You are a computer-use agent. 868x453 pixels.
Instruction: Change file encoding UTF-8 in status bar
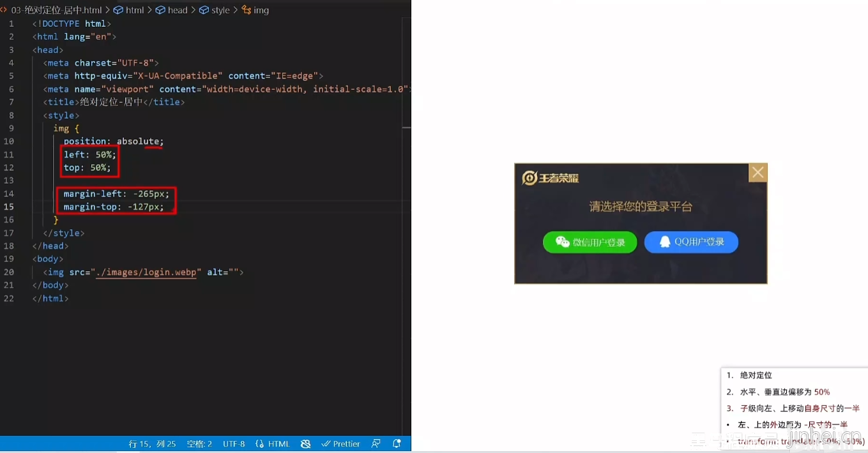coord(234,443)
